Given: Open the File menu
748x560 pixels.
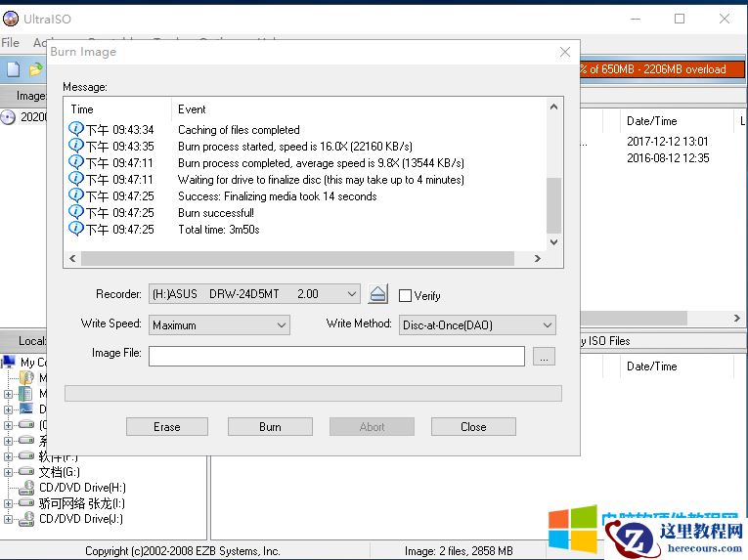Looking at the screenshot, I should tap(11, 43).
